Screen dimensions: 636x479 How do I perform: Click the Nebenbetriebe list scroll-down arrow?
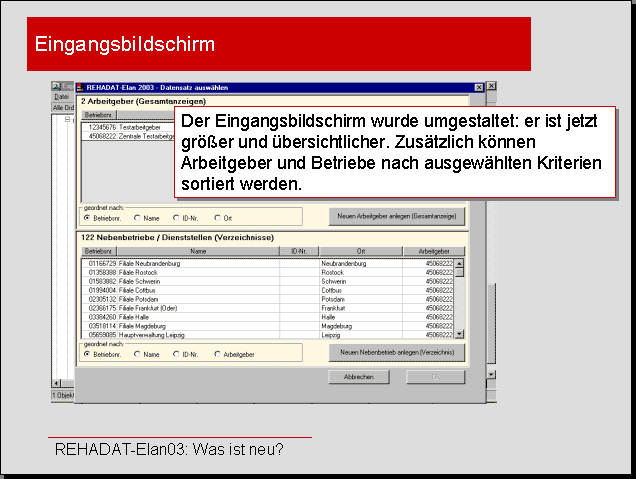460,335
